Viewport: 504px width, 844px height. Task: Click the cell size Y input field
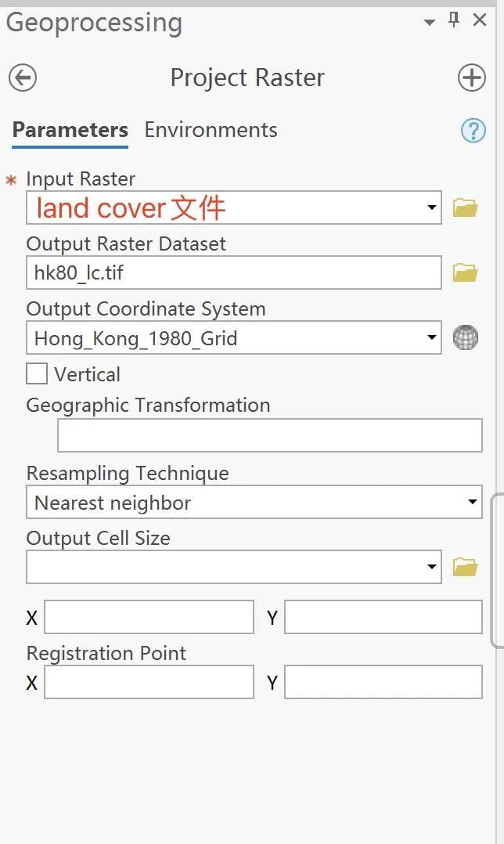(383, 617)
